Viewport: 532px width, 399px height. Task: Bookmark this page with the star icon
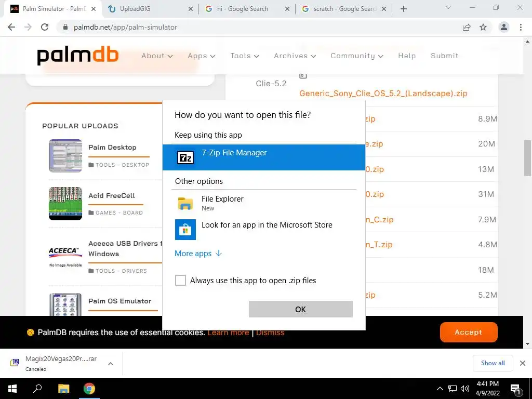point(483,27)
